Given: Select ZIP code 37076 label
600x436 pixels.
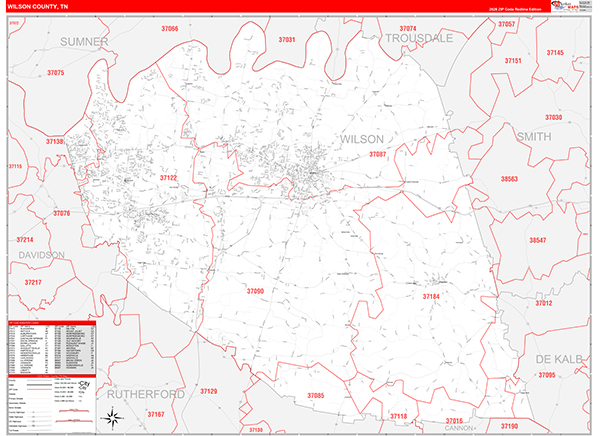Looking at the screenshot, I should tap(62, 214).
